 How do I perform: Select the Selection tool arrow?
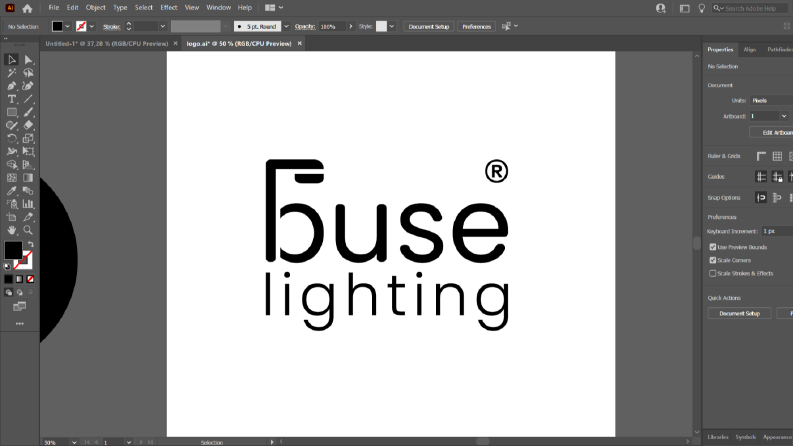coord(12,60)
